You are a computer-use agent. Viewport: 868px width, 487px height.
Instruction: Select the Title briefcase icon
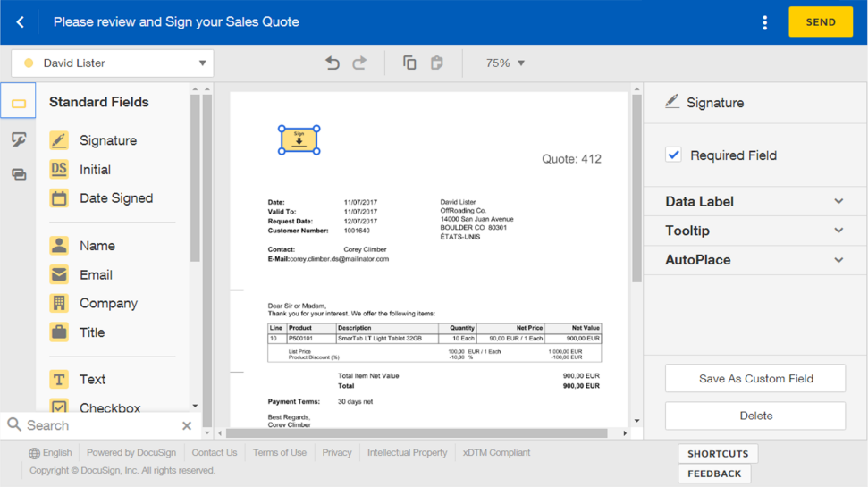(59, 332)
